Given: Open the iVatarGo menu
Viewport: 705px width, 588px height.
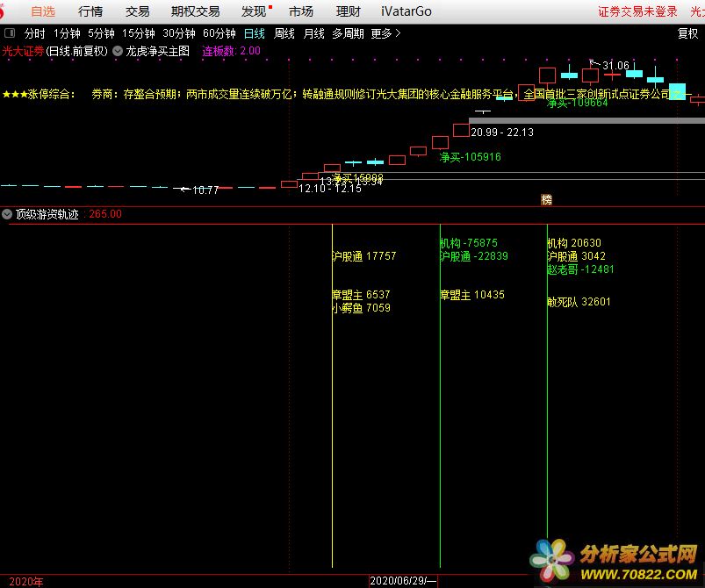Looking at the screenshot, I should point(406,11).
